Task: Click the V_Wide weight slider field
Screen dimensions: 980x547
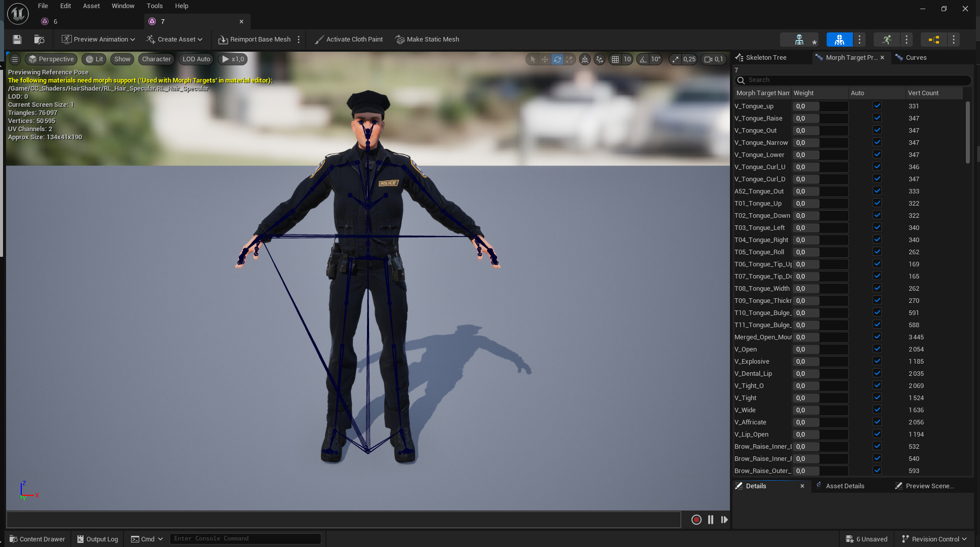Action: point(820,410)
